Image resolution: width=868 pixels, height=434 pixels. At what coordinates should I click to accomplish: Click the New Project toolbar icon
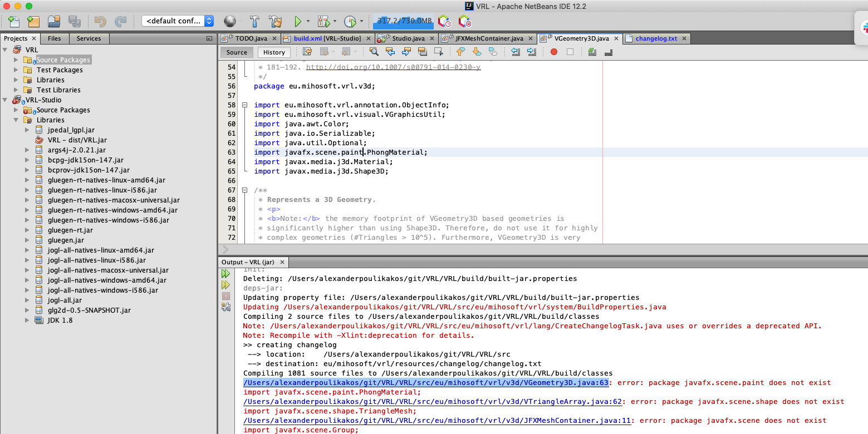pos(33,22)
